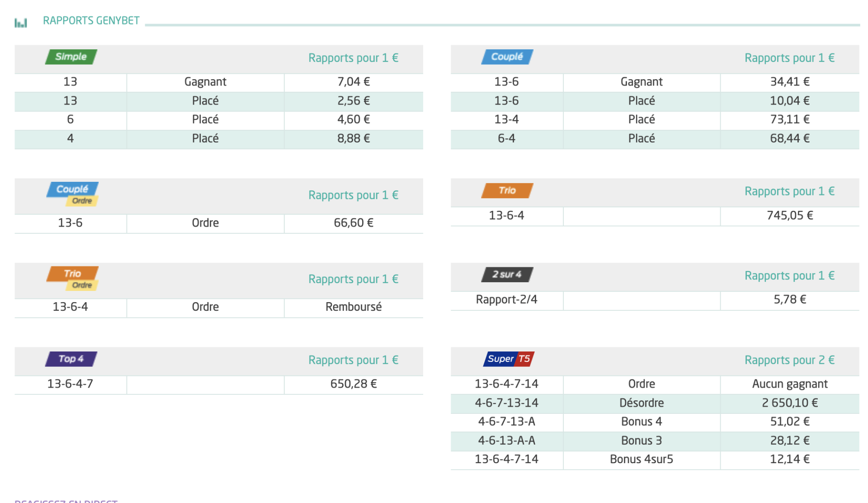Click the blue Couplé bet badge
868x503 pixels.
tap(507, 57)
